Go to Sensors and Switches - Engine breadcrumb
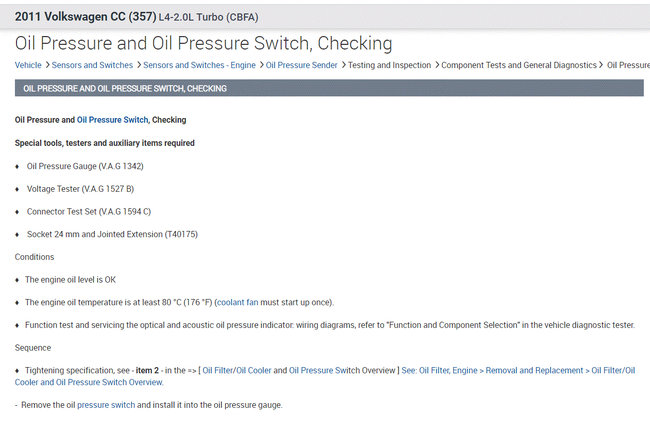This screenshot has width=650, height=429. coord(199,64)
